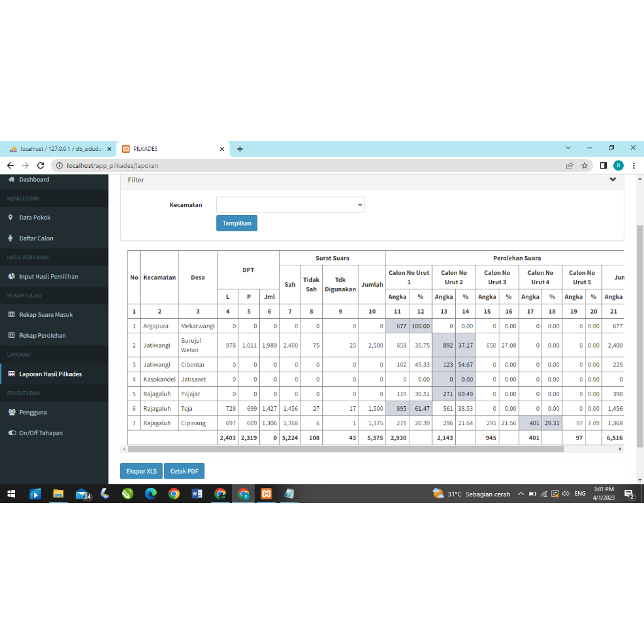This screenshot has width=644, height=644.
Task: Click the Rekap Perolehan table icon
Action: 11,335
